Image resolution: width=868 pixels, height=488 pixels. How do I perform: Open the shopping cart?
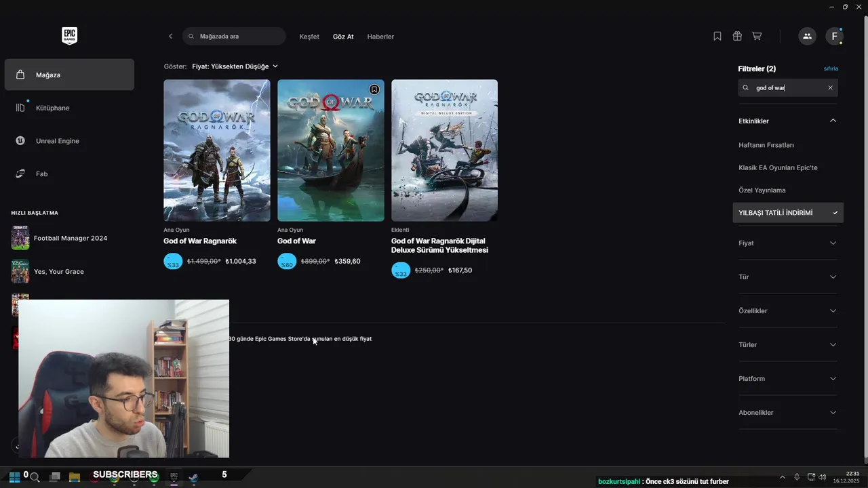point(757,36)
